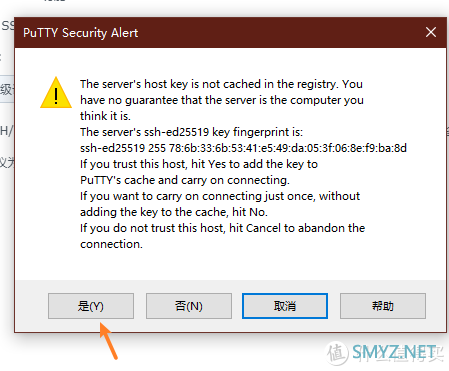
Task: Click the 'think it is.' text line
Action: (105, 116)
